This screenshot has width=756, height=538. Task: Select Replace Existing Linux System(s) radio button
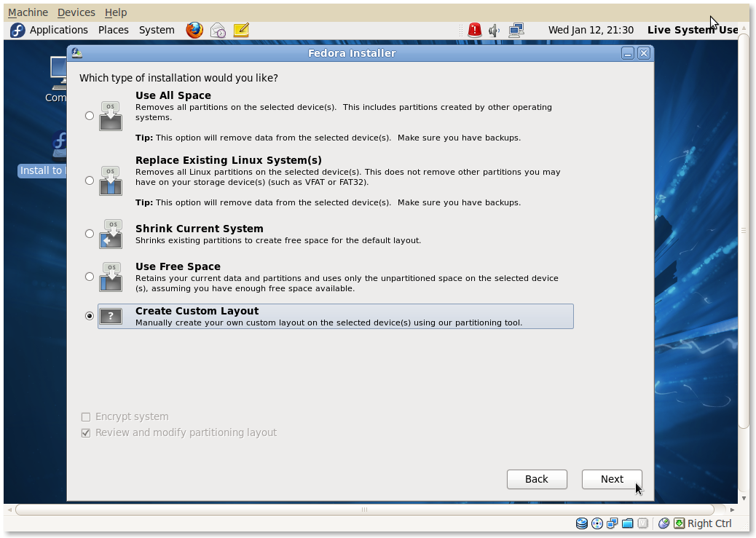[89, 181]
